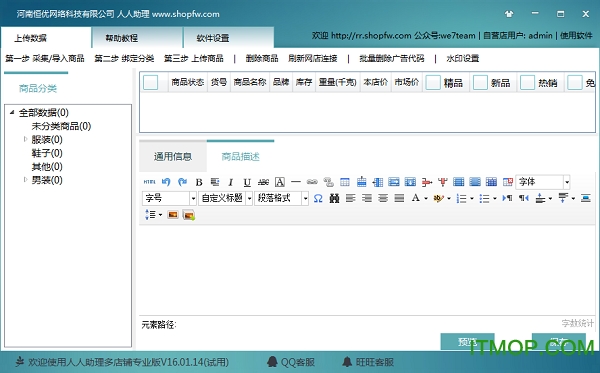This screenshot has height=373, width=600.
Task: Click the remove link icon
Action: tap(328, 182)
